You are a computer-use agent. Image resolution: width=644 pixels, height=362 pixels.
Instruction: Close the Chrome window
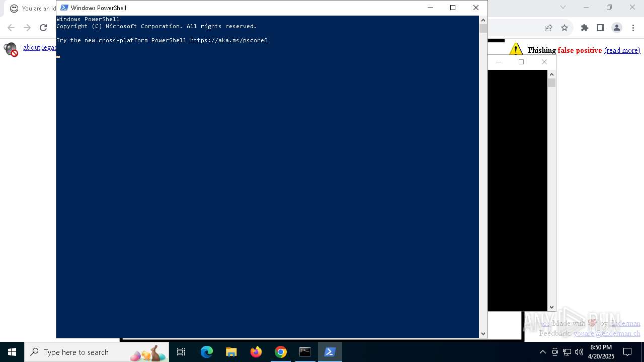tap(632, 7)
